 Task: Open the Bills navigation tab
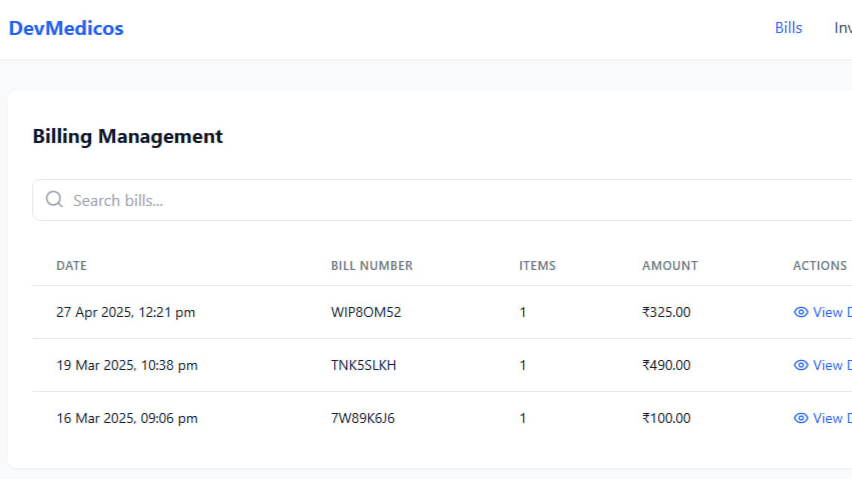point(788,28)
